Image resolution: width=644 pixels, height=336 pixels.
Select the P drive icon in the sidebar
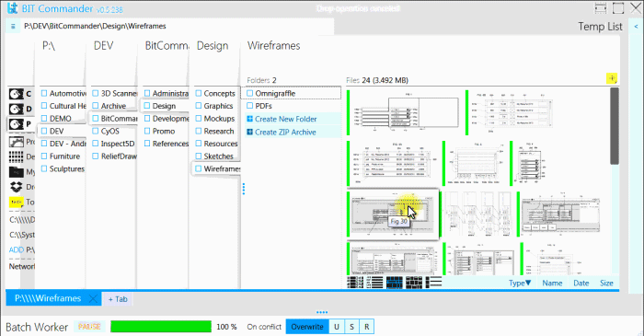click(17, 123)
